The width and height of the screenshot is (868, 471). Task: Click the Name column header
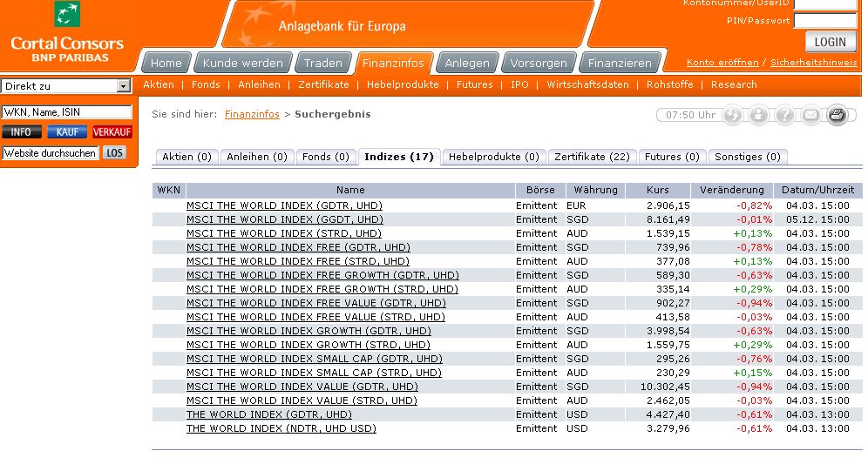tap(350, 190)
